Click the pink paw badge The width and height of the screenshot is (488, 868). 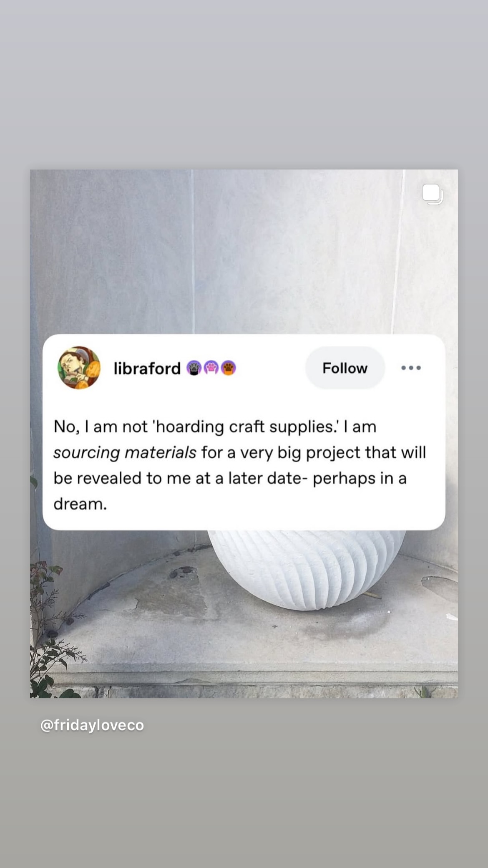click(x=211, y=368)
